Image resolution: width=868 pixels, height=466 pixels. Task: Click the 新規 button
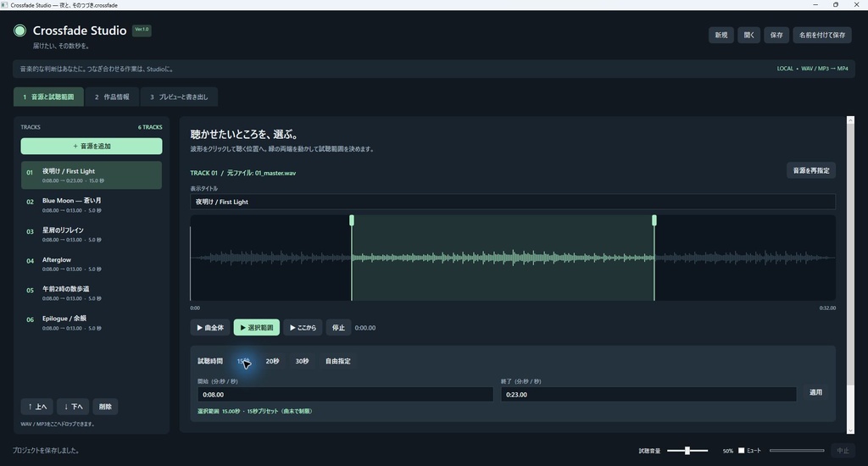pos(721,35)
